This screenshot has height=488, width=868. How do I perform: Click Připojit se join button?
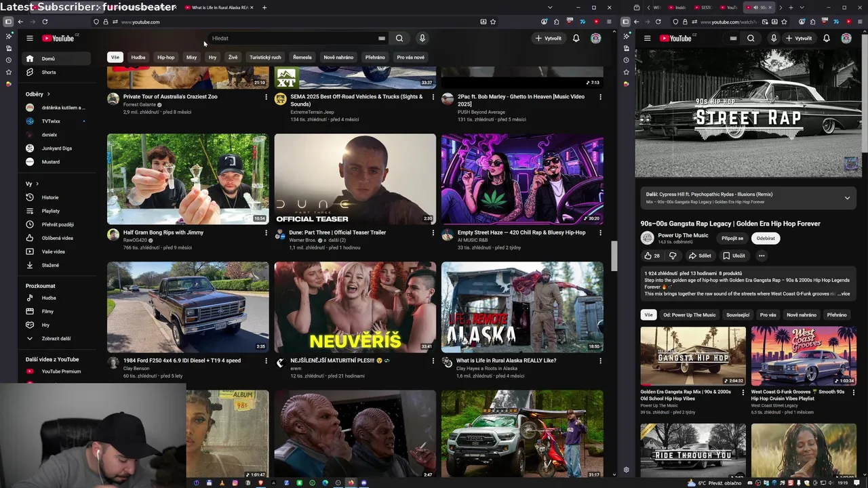[732, 238]
